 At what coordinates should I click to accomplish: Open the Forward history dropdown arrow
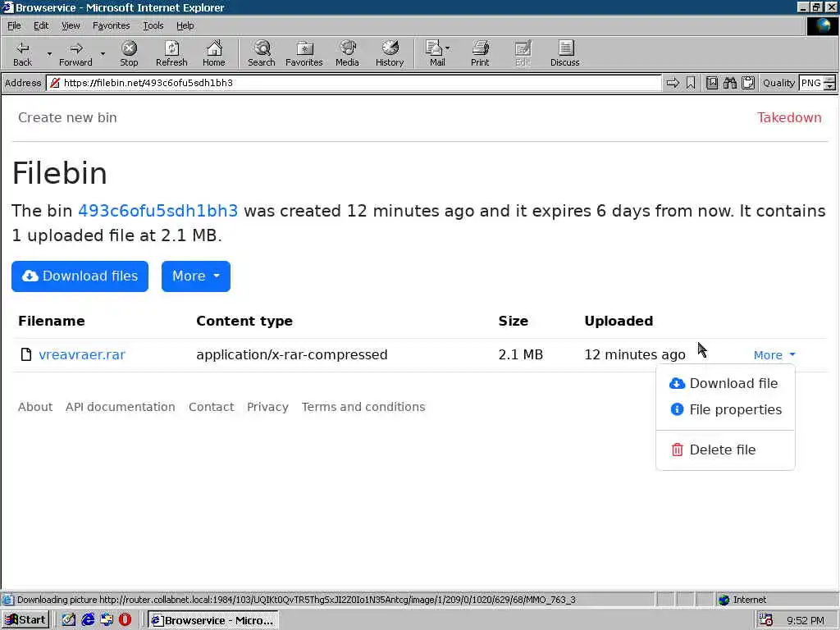click(x=103, y=54)
